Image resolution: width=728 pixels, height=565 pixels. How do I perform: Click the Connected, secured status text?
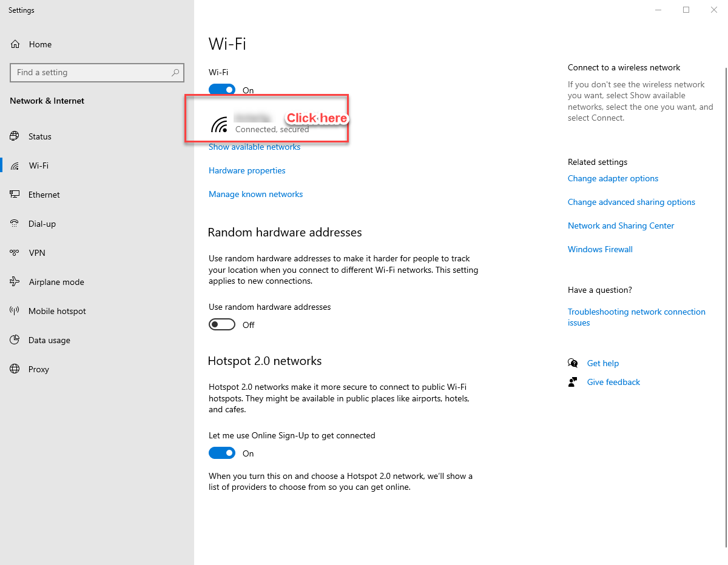click(x=272, y=129)
